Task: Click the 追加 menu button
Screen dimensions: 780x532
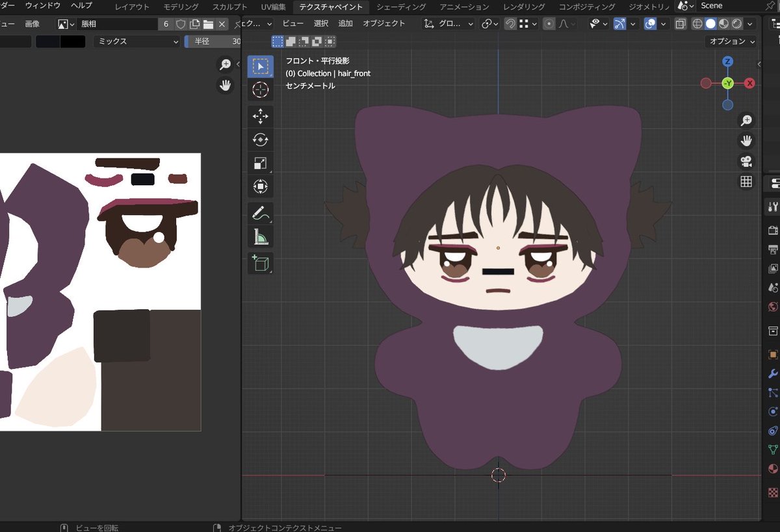Action: point(346,23)
